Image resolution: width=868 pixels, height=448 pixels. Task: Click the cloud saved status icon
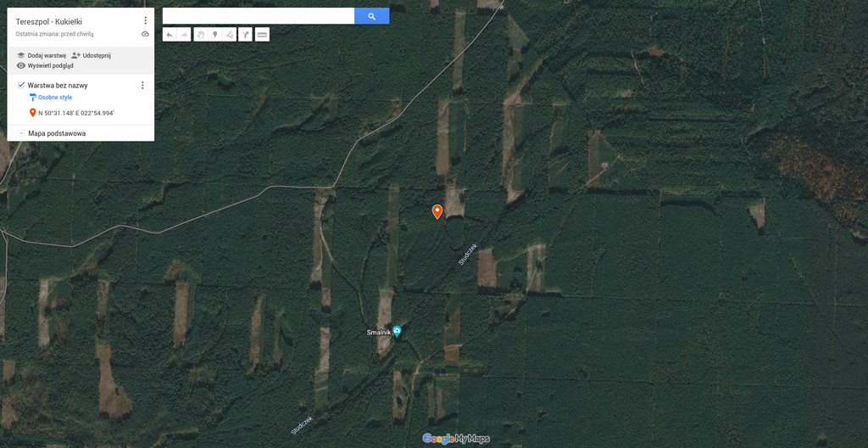point(145,34)
